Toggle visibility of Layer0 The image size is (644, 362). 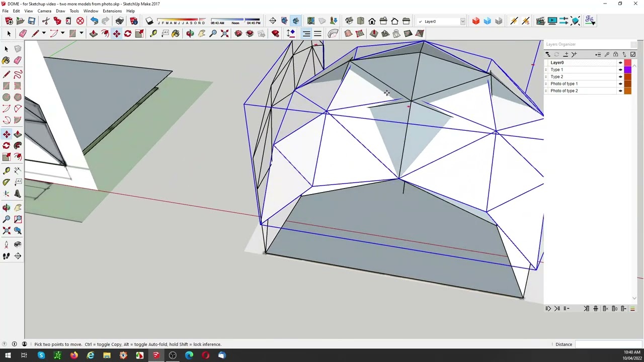coord(620,63)
